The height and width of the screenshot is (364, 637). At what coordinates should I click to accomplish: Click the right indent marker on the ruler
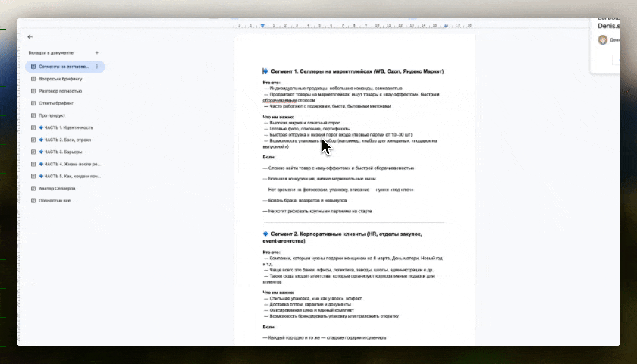(x=446, y=26)
